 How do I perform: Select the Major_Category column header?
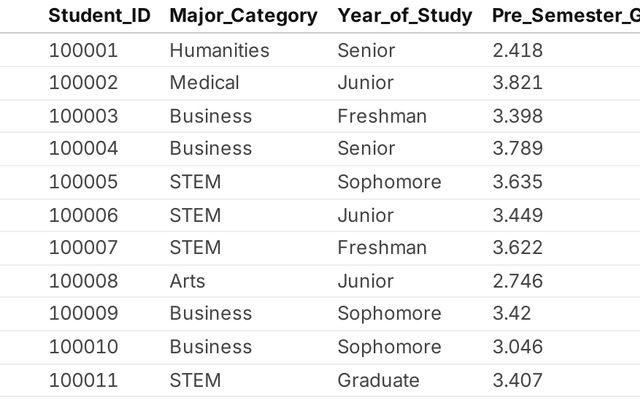click(x=243, y=17)
